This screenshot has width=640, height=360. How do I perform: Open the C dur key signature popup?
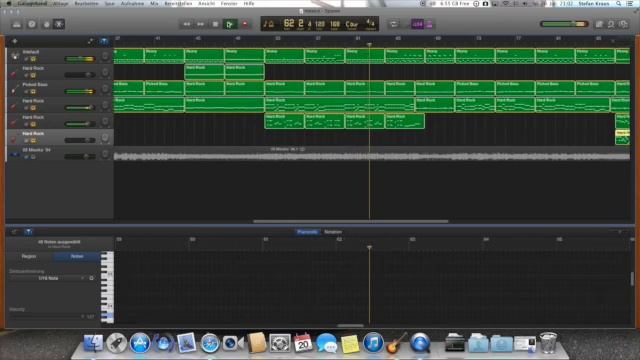[x=351, y=24]
